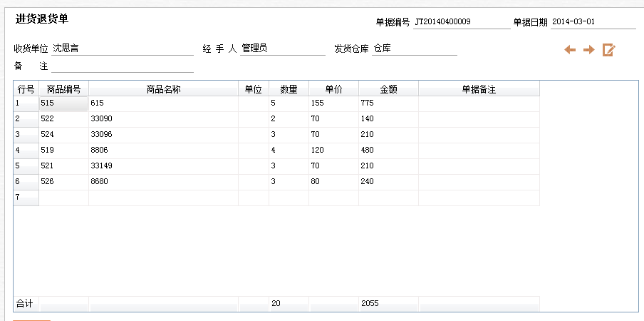Click the 合计 row label

pos(26,304)
